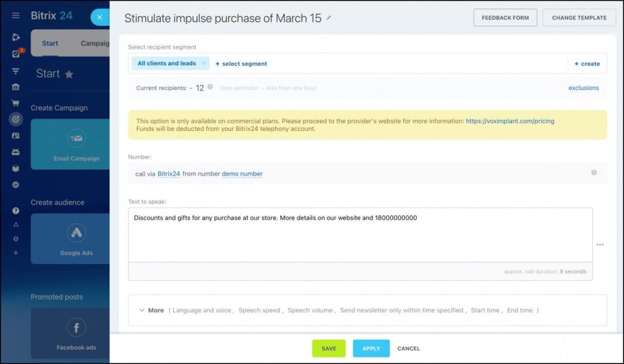
Task: Select the marketing target icon in sidebar
Action: tap(16, 119)
